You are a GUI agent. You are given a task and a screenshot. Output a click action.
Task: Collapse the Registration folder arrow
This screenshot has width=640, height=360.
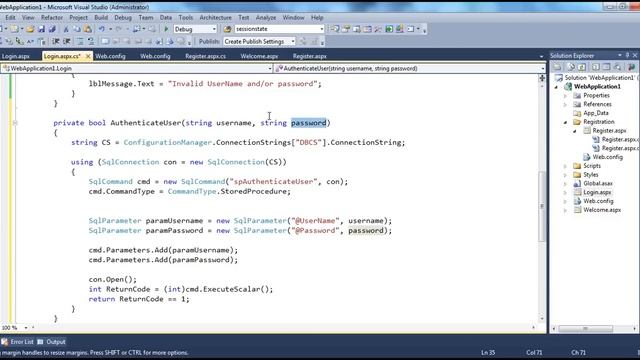tap(565, 122)
